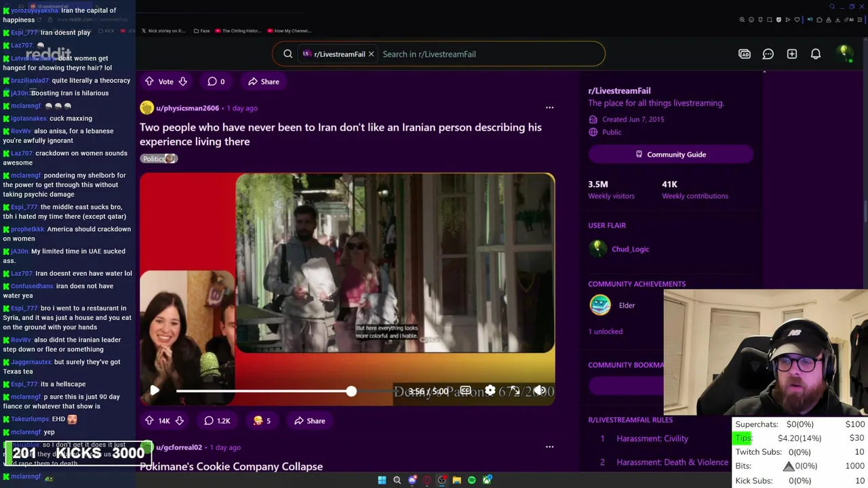868x488 pixels.
Task: Expand the video to fullscreen
Action: (x=514, y=391)
